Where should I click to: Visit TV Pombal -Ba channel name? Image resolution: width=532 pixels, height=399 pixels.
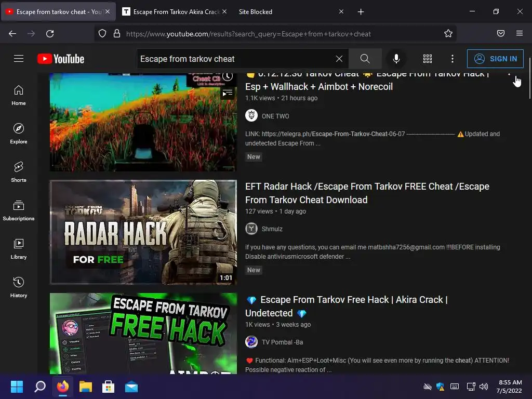point(282,342)
